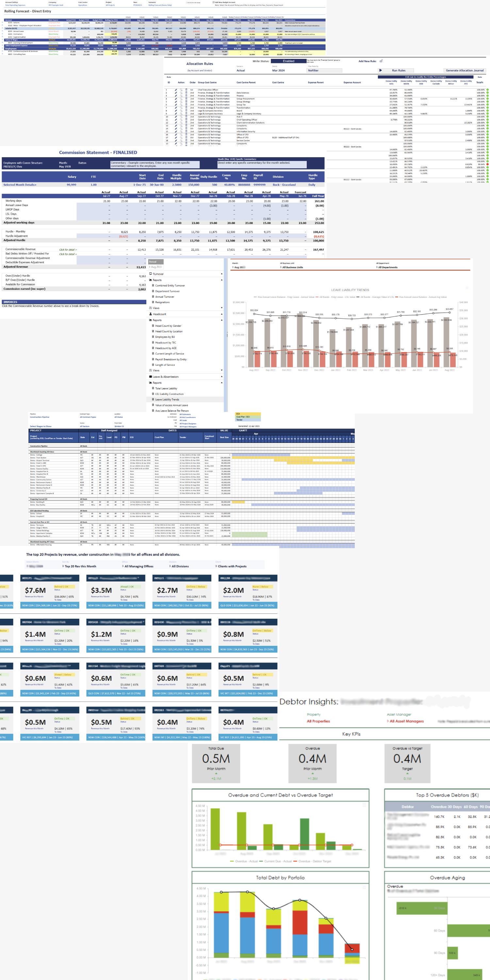The height and width of the screenshot is (980, 490).
Task: Delete allocation rule 3 Finance via trash icon
Action: [x=187, y=96]
